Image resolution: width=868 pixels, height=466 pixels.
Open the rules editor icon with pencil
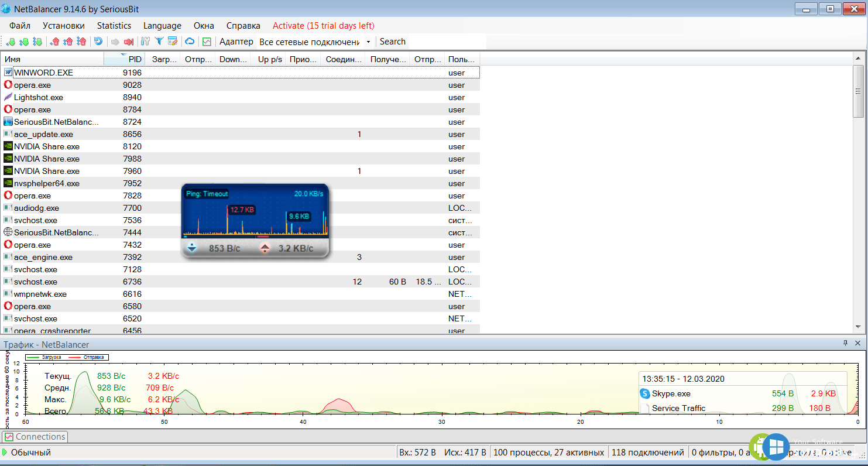tap(173, 42)
